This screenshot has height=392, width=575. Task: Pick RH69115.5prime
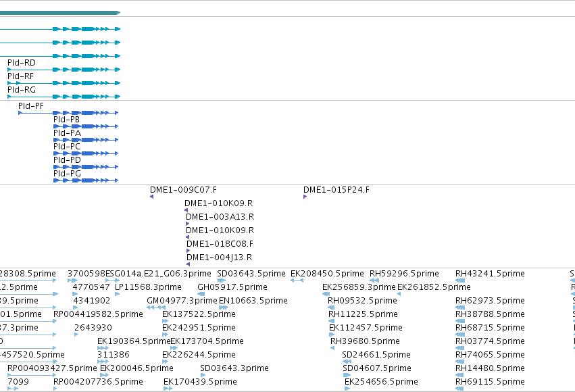coord(490,382)
